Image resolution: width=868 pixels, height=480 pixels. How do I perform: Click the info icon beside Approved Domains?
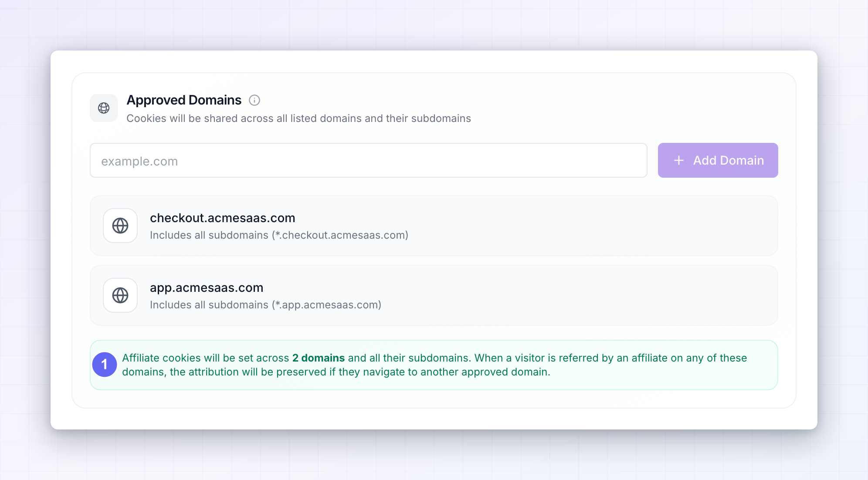pyautogui.click(x=254, y=100)
